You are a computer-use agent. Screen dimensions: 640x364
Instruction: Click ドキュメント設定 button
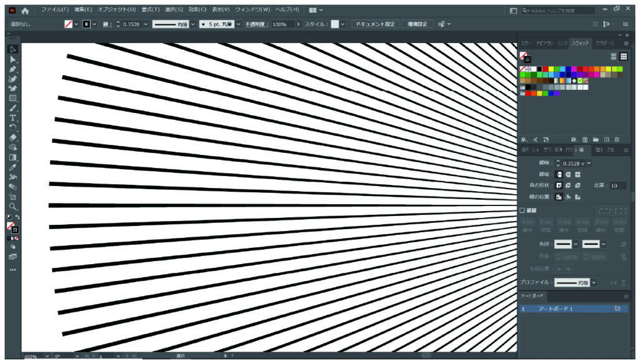tap(375, 24)
